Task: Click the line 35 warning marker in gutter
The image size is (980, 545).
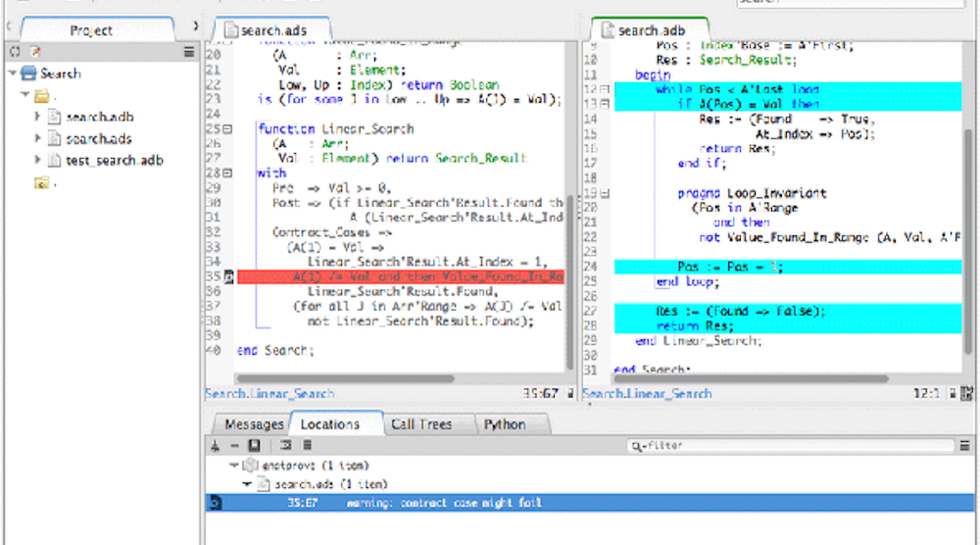Action: (x=228, y=278)
